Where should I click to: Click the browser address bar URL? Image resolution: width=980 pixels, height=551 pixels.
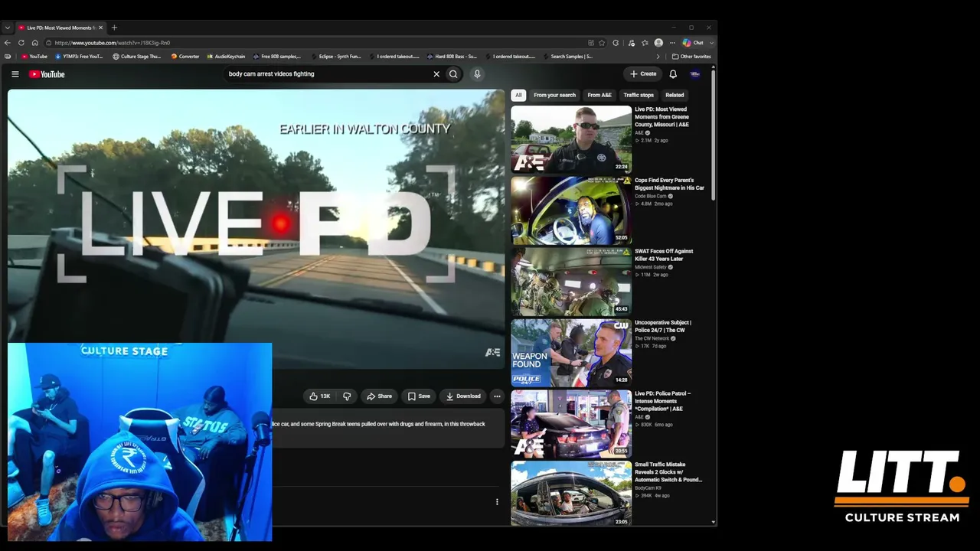pyautogui.click(x=113, y=43)
